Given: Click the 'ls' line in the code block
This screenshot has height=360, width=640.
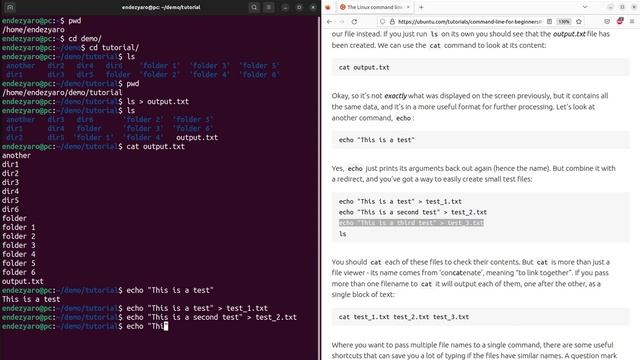Looking at the screenshot, I should 342,234.
